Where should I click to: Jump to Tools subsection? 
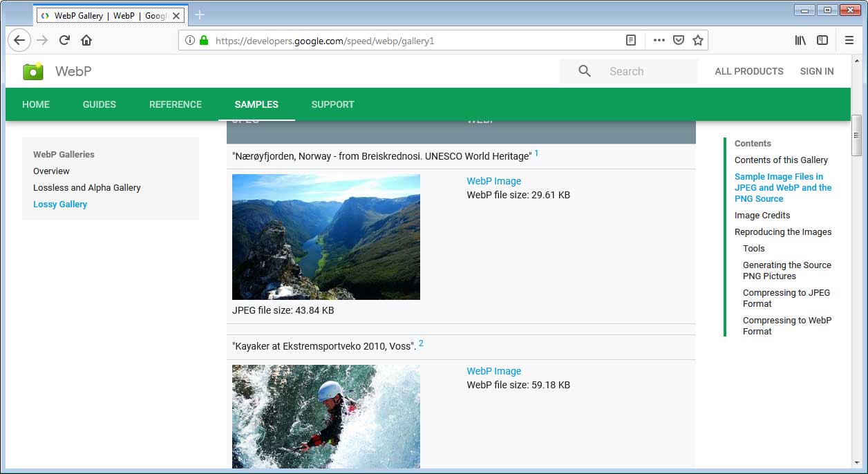click(754, 248)
